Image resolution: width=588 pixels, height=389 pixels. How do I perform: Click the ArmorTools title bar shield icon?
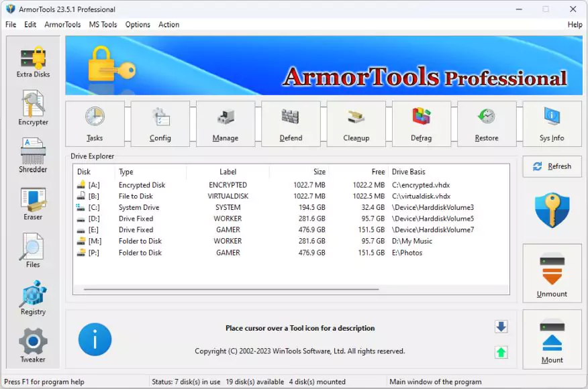click(x=11, y=9)
